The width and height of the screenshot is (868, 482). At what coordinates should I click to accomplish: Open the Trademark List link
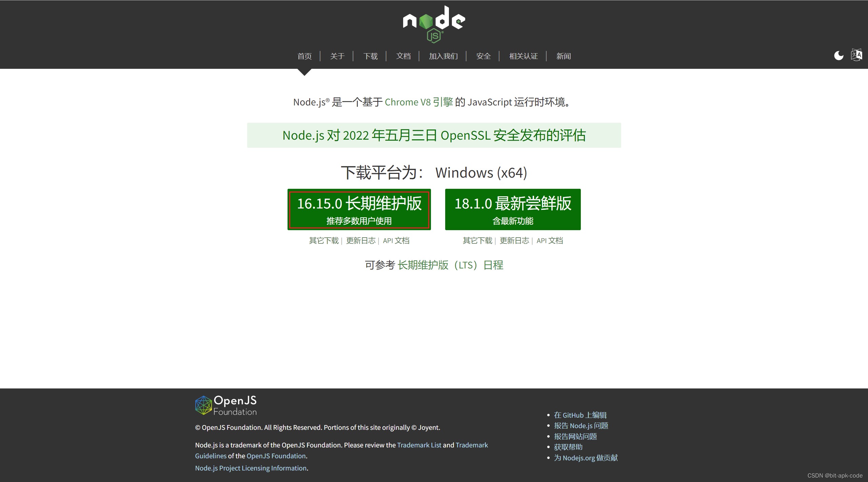(x=419, y=445)
